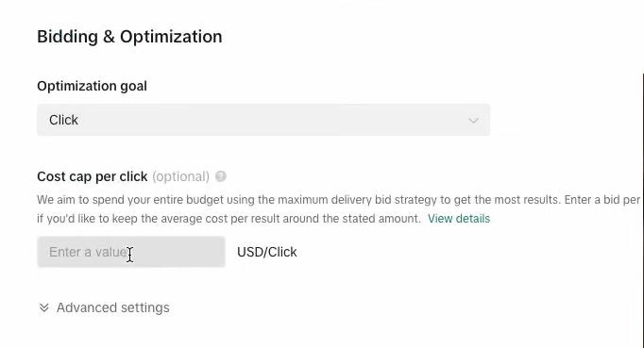The width and height of the screenshot is (644, 348).
Task: Click the Bidding & Optimization heading
Action: tap(129, 37)
